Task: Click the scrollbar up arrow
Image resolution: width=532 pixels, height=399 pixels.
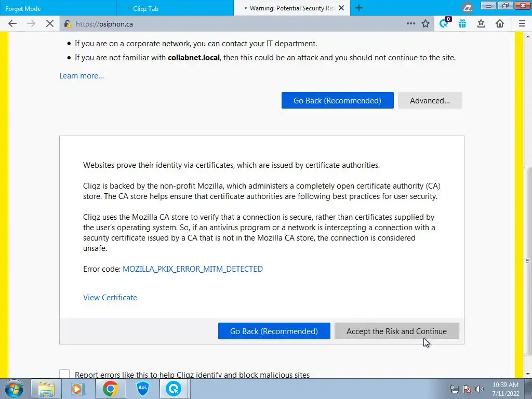Action: coord(528,36)
